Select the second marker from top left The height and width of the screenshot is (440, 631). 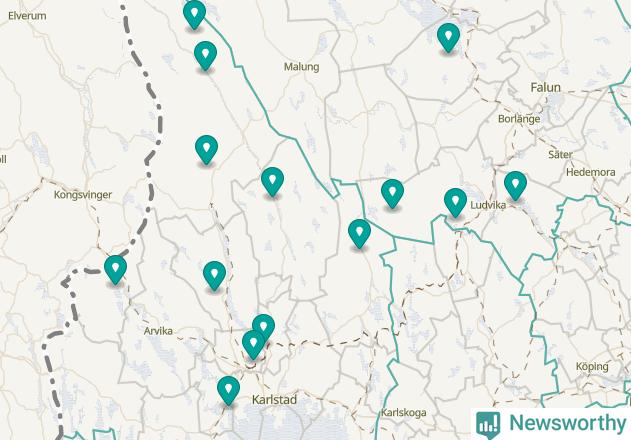[205, 55]
